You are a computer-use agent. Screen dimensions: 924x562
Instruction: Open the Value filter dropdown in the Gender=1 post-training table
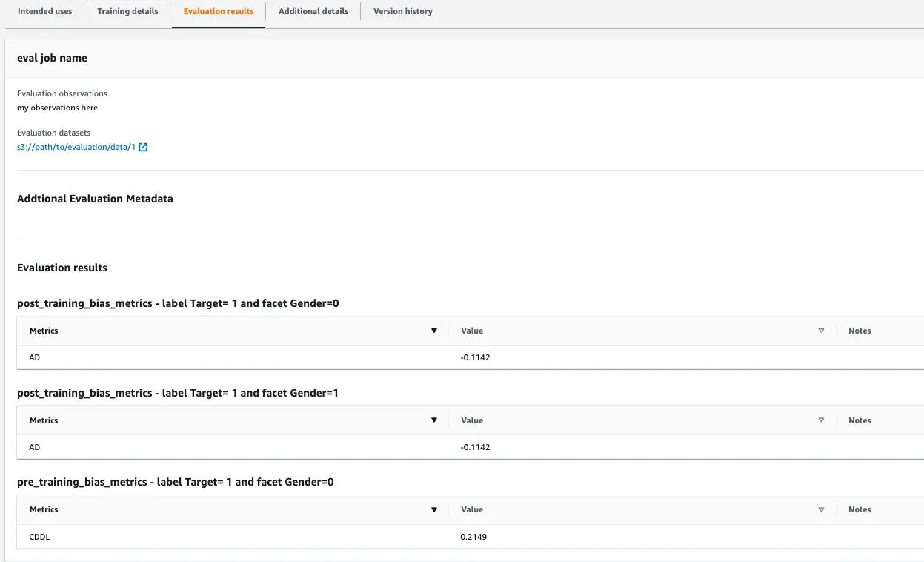pyautogui.click(x=821, y=420)
